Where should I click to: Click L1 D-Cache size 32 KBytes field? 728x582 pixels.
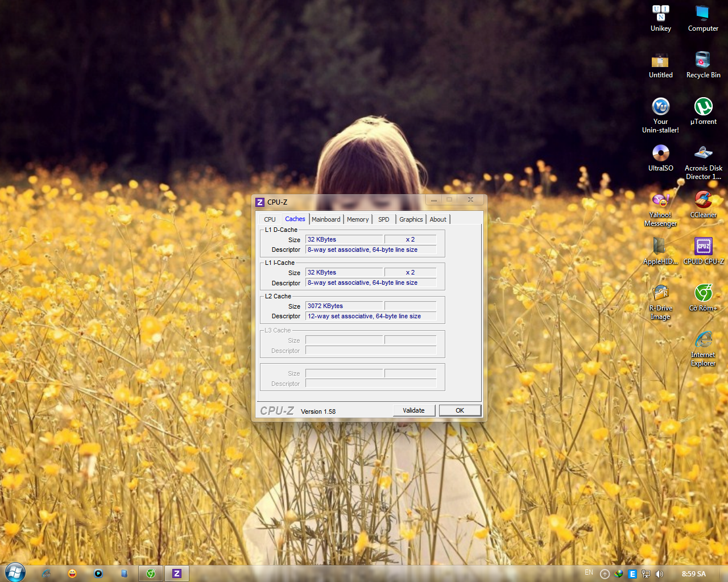pos(344,239)
